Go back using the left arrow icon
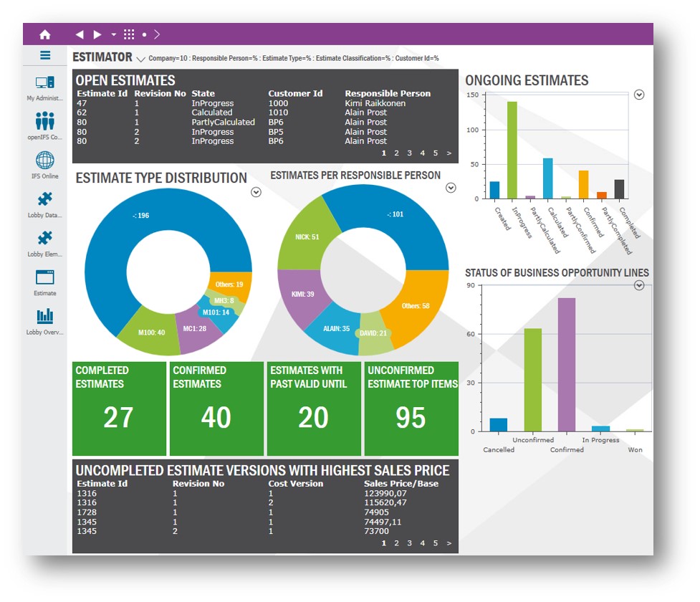The height and width of the screenshot is (602, 700). [80, 34]
